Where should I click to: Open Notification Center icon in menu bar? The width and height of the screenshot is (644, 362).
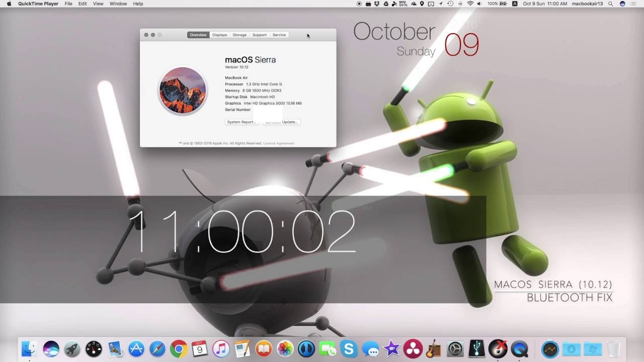point(634,4)
